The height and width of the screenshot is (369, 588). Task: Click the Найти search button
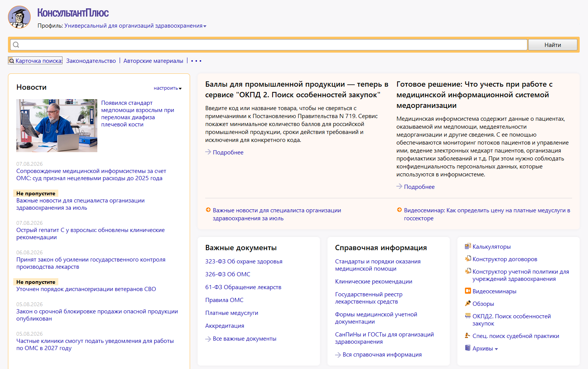(553, 45)
